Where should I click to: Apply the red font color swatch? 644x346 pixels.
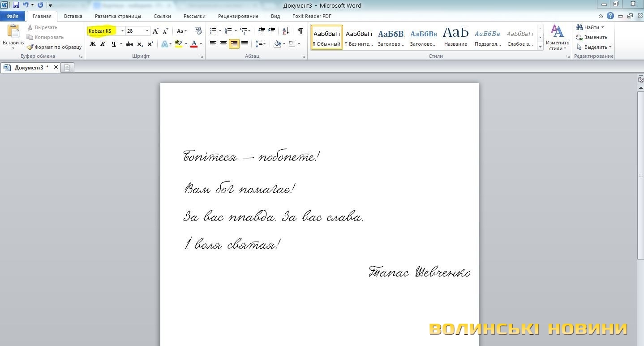click(x=194, y=44)
